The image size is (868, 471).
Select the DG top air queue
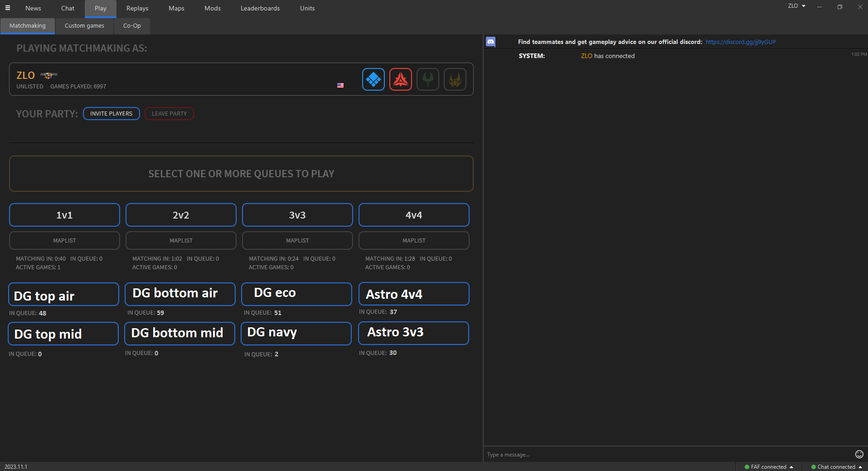[x=63, y=294]
